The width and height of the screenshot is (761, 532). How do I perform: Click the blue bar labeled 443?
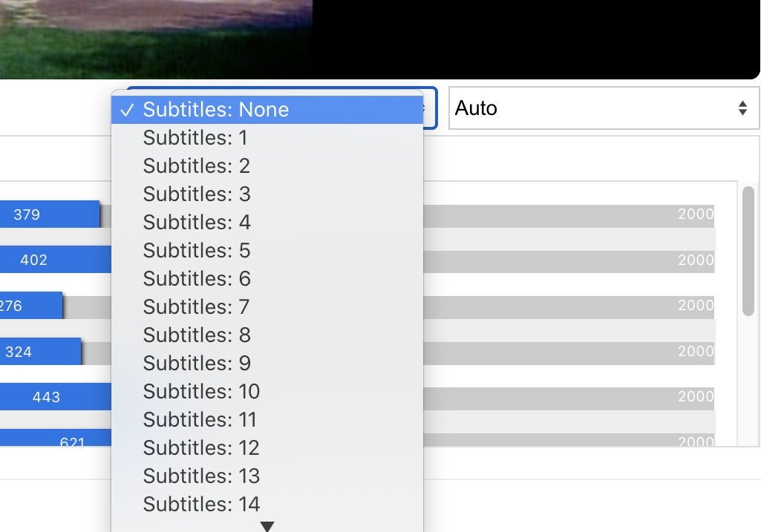click(56, 397)
